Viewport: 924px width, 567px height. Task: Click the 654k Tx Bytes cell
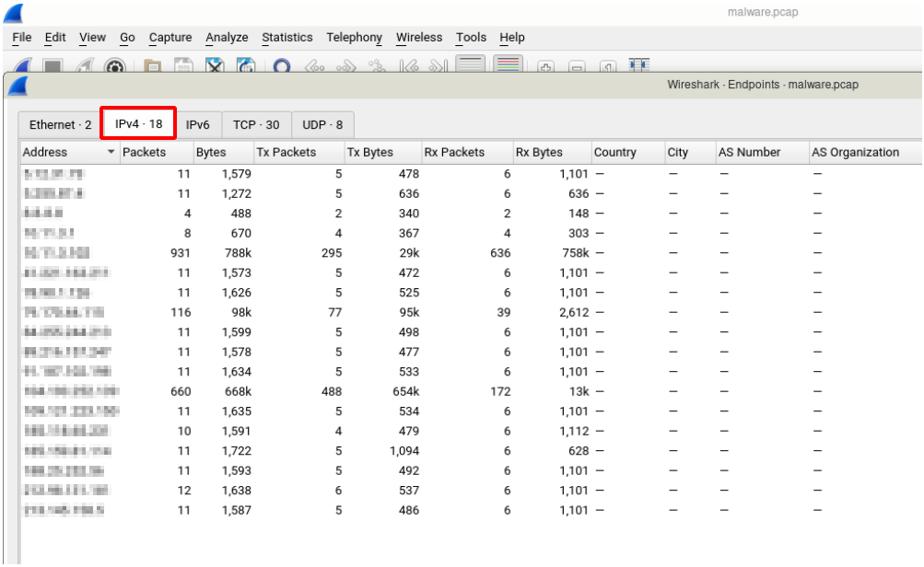pyautogui.click(x=406, y=391)
